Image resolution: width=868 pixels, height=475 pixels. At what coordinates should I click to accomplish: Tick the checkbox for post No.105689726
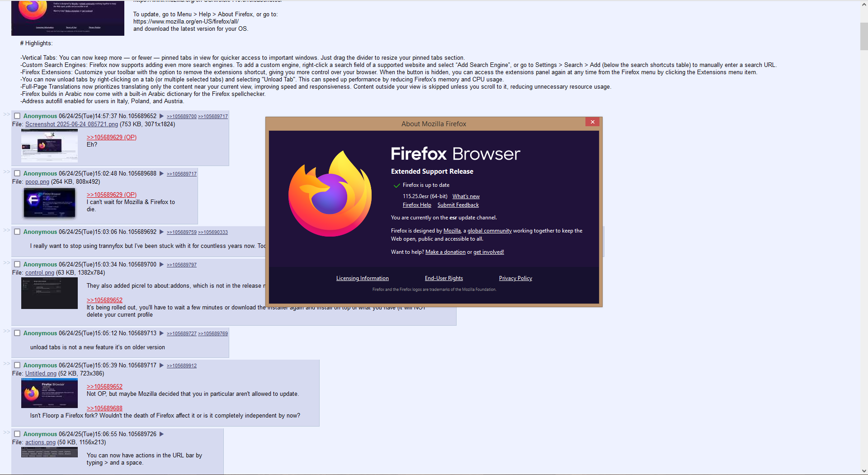17,434
